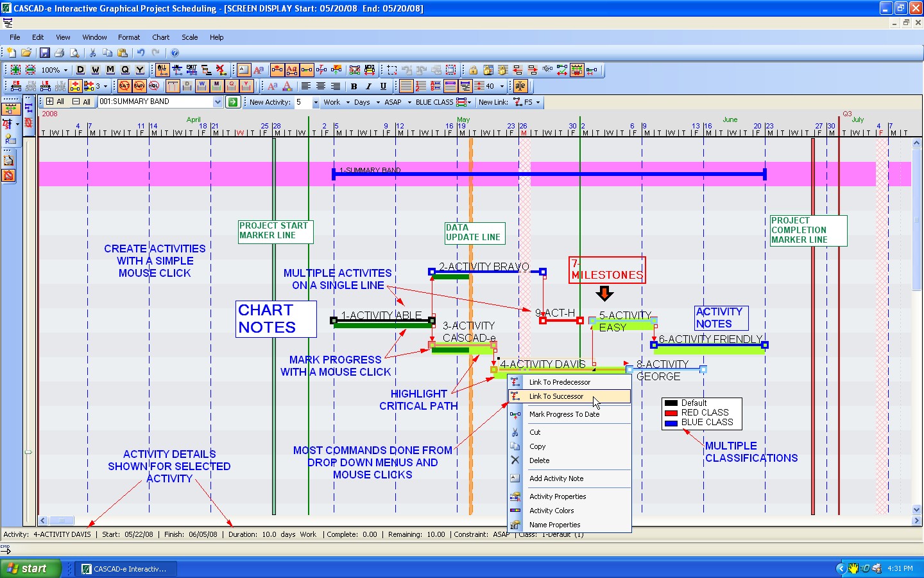
Task: Click the Save floppy disk icon
Action: pos(44,53)
